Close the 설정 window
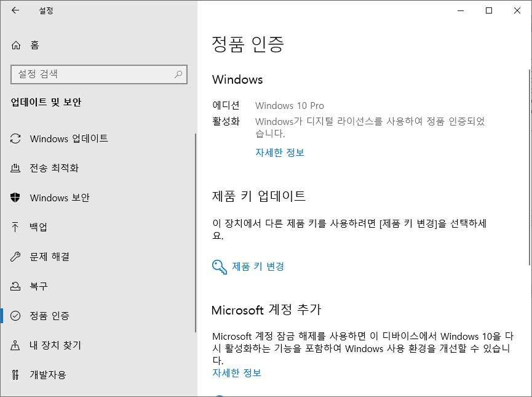This screenshot has width=532, height=397. (517, 10)
